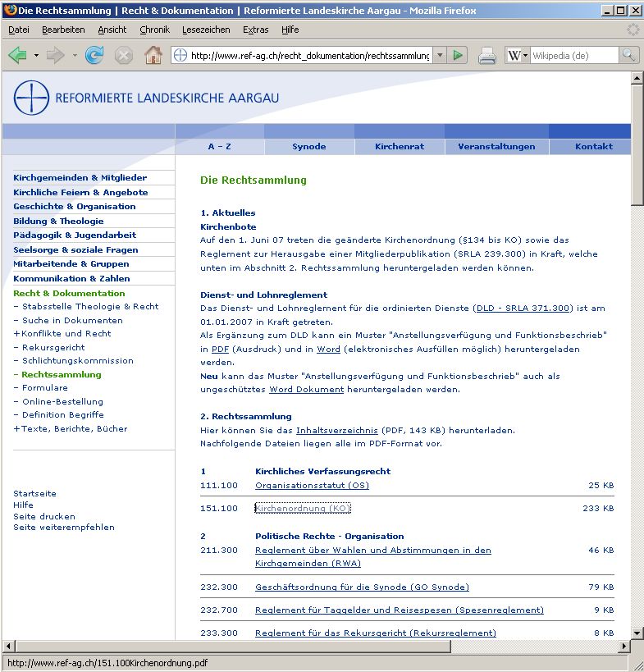Switch to the Synode tab
The image size is (644, 672).
(309, 147)
